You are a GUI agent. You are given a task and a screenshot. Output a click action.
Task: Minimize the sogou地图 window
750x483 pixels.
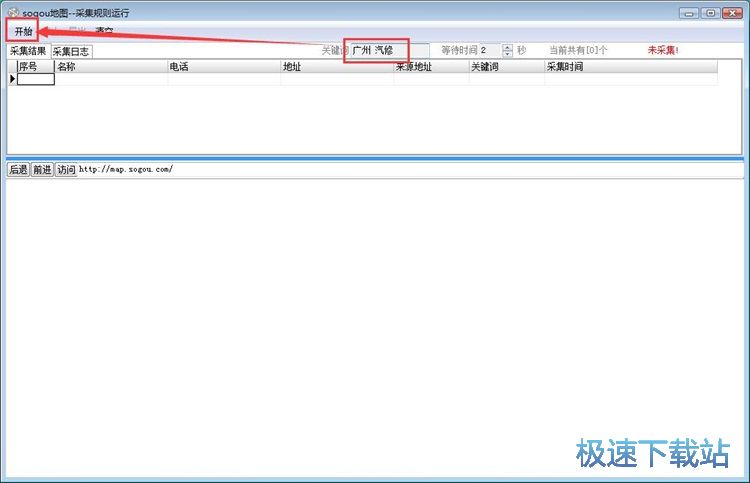(689, 13)
